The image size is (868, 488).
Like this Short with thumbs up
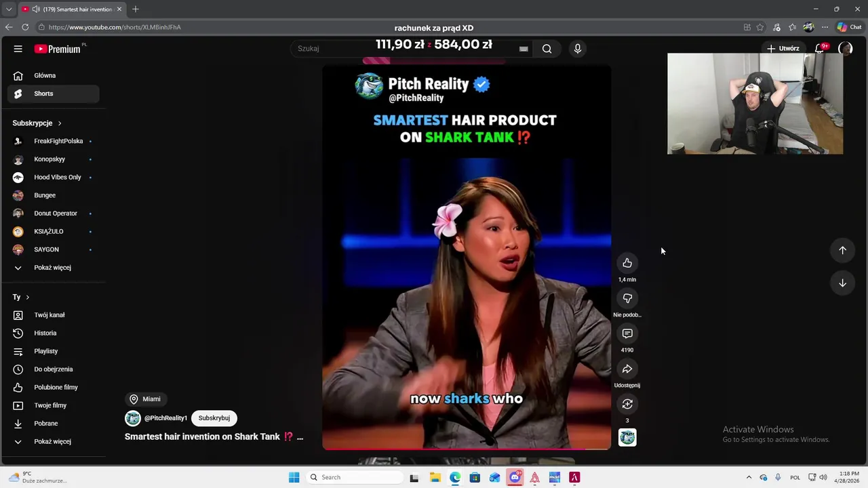(627, 263)
